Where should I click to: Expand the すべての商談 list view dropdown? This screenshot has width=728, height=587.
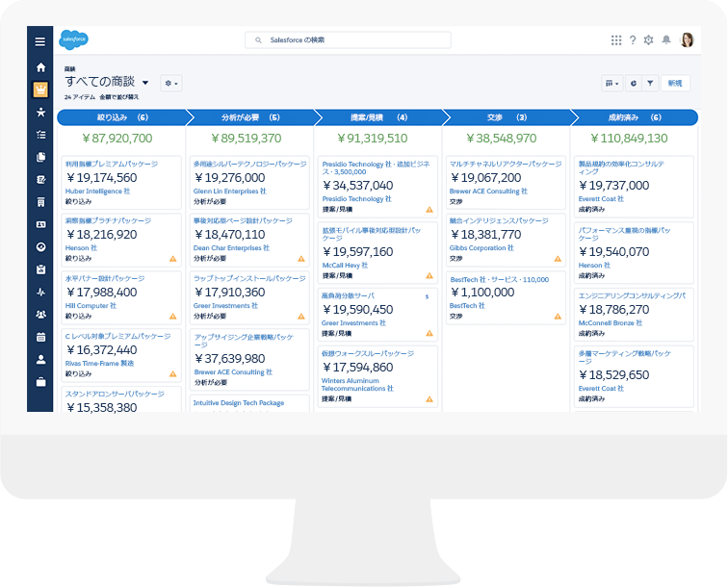pos(145,84)
